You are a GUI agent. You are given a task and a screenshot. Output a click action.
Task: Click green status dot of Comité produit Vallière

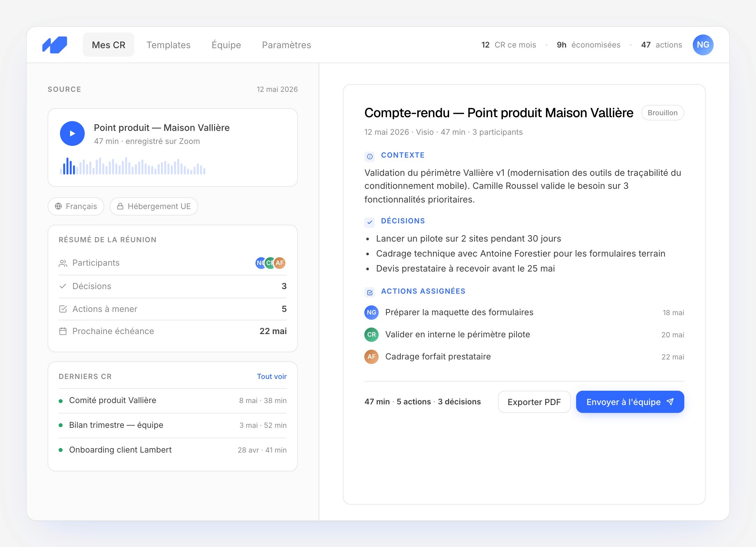point(61,401)
